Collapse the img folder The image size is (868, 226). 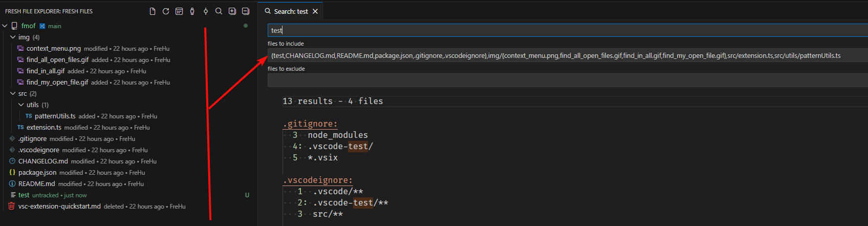[13, 37]
